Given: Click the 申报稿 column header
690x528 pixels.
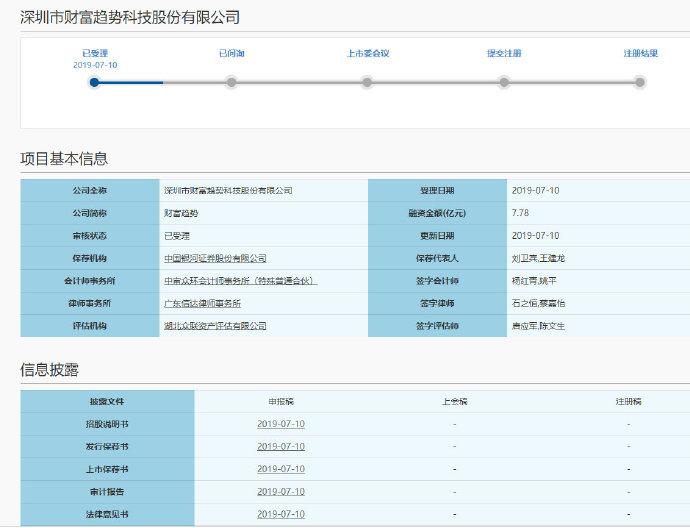Looking at the screenshot, I should point(281,401).
